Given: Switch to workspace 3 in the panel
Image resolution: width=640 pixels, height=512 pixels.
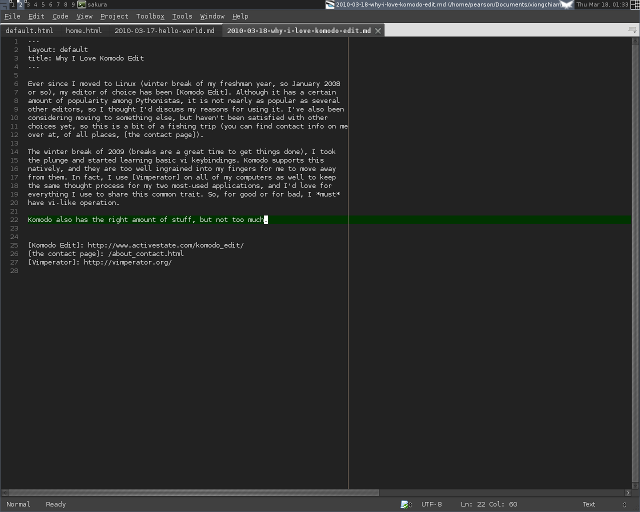Looking at the screenshot, I should [x=28, y=4].
